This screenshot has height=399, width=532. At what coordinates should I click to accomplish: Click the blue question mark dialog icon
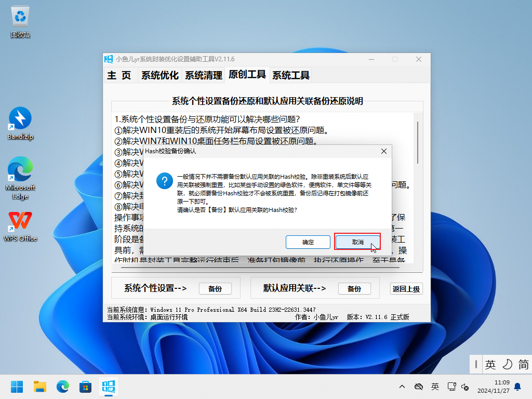pos(165,181)
